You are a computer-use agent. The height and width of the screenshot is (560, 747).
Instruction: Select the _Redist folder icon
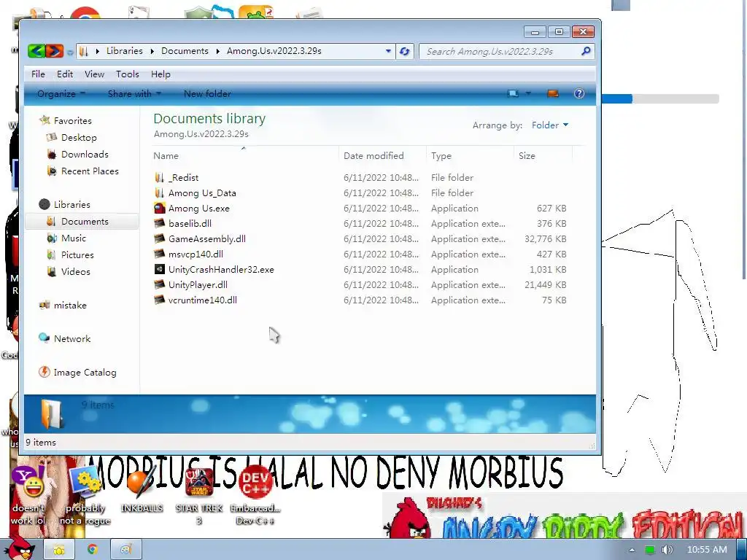coord(159,178)
